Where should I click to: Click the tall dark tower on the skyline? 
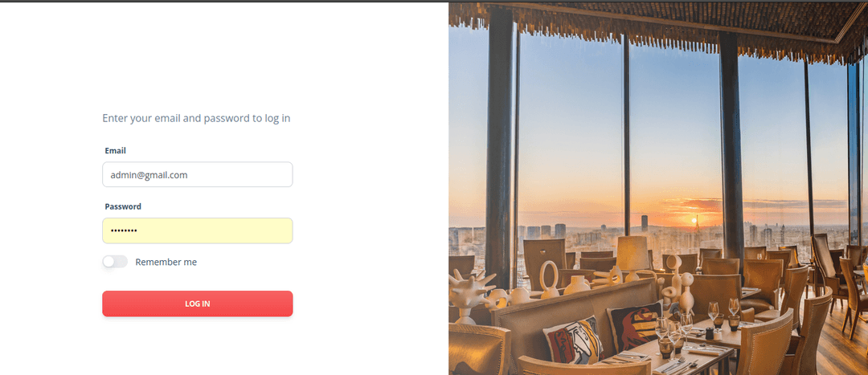[x=645, y=223]
